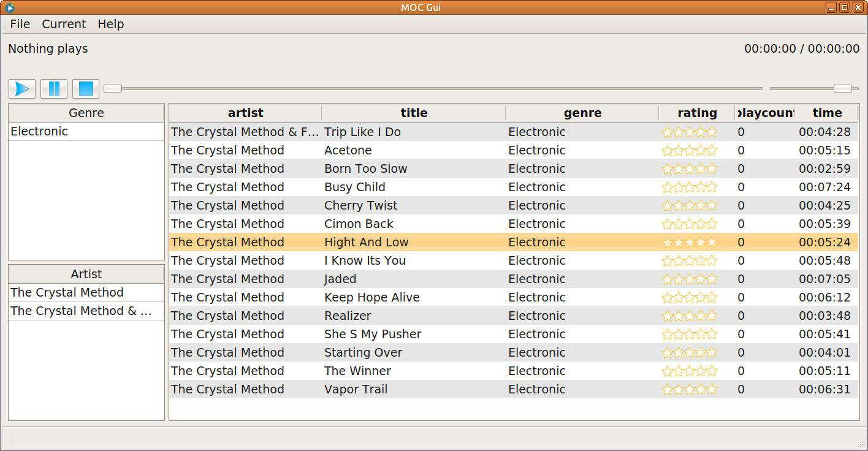Click the time 00:06:12 for Keep Hope Alive
Viewport: 868px width, 451px height.
(x=824, y=297)
